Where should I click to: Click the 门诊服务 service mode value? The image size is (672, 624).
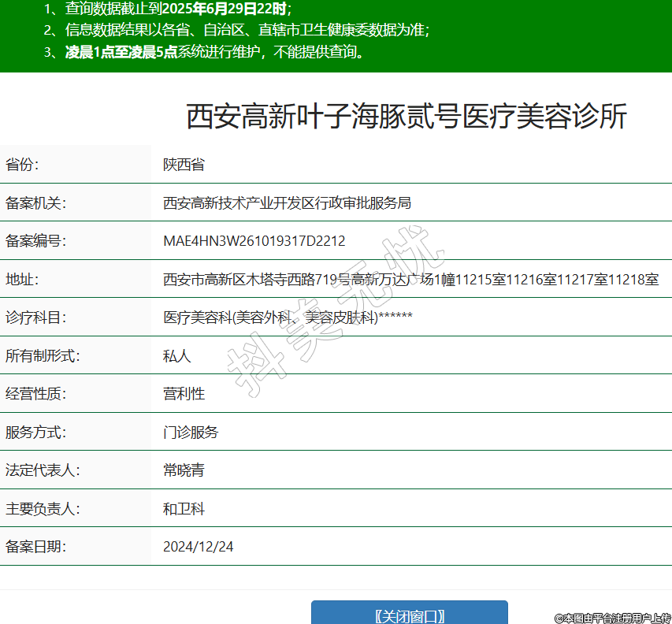click(x=191, y=433)
